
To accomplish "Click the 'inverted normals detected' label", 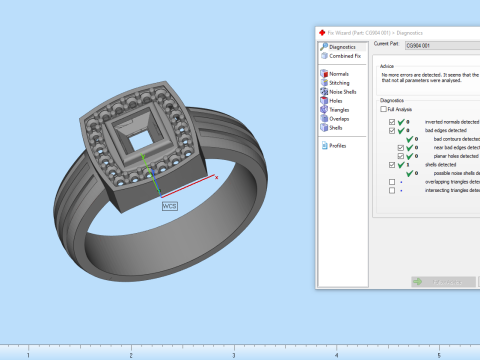I will (452, 122).
